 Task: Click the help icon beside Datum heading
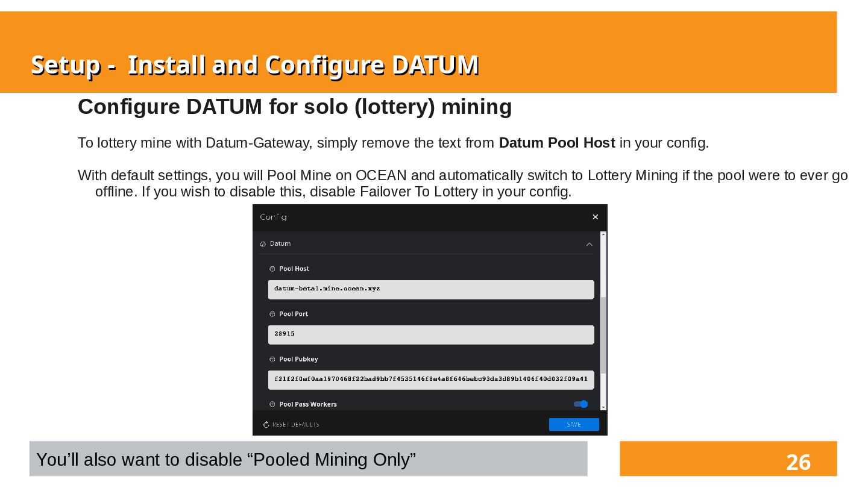coord(263,244)
